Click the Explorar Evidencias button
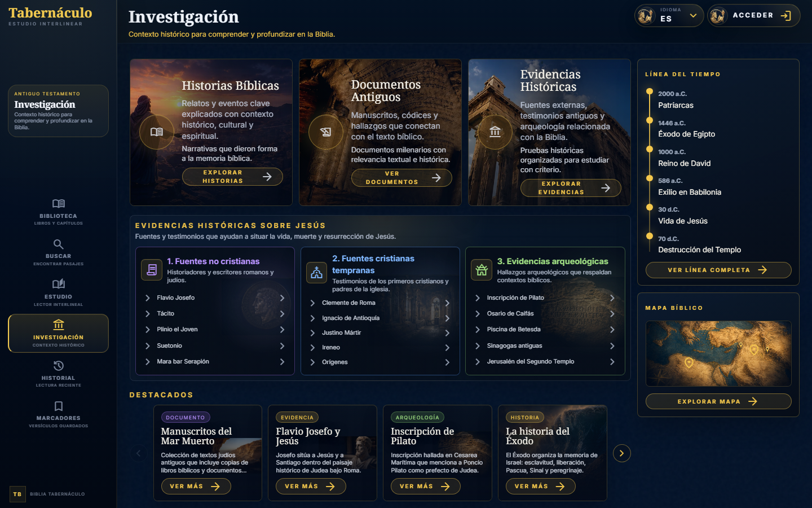The height and width of the screenshot is (508, 812). [x=571, y=188]
